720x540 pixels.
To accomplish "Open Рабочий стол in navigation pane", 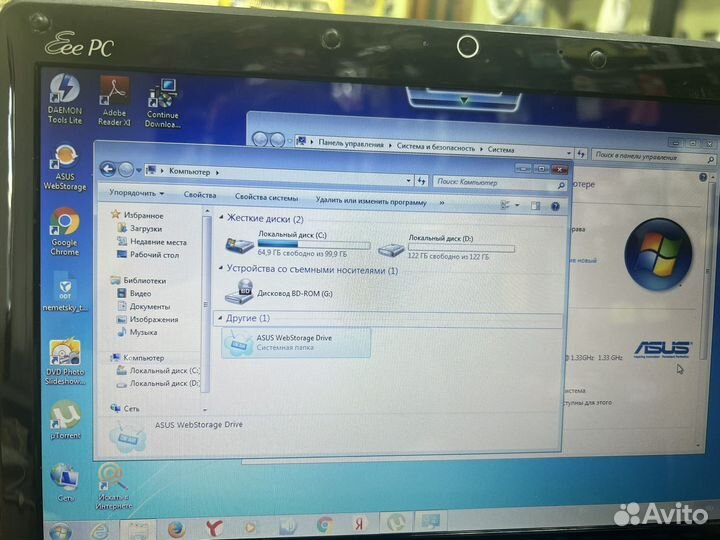I will pos(154,254).
